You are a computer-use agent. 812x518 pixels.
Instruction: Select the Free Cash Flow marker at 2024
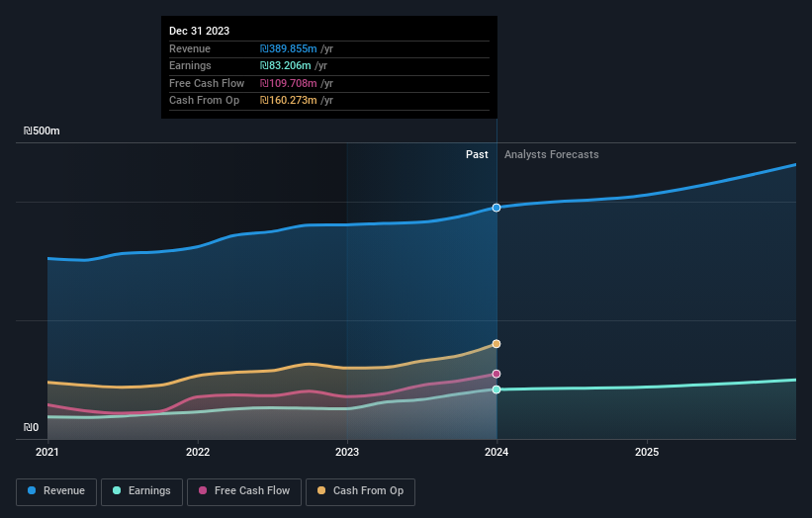[x=496, y=374]
